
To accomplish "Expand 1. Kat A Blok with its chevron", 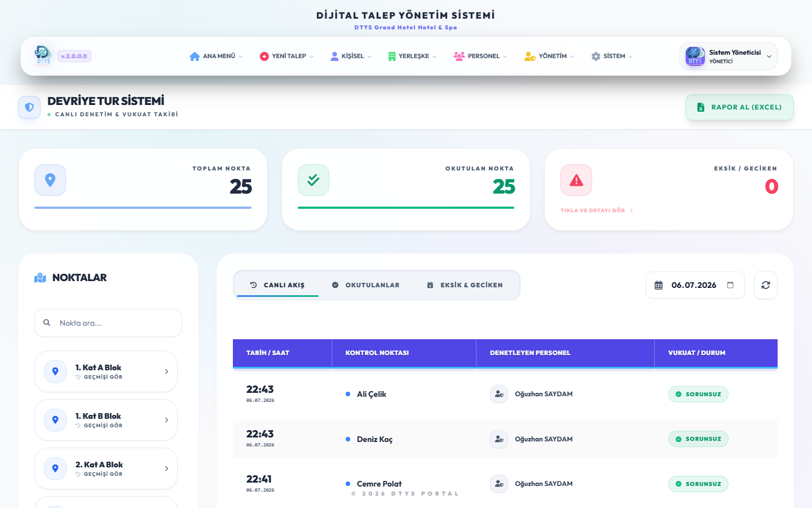I will 166,371.
